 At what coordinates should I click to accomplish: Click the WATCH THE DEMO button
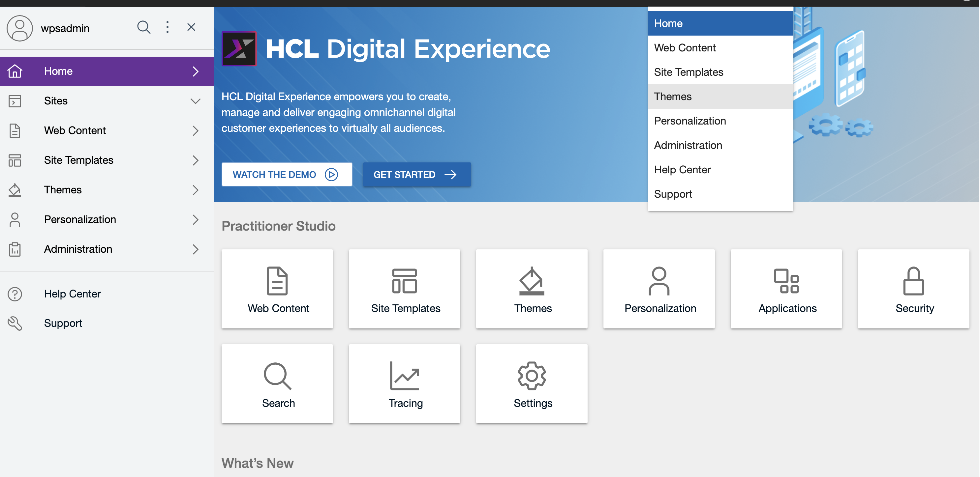(x=286, y=175)
